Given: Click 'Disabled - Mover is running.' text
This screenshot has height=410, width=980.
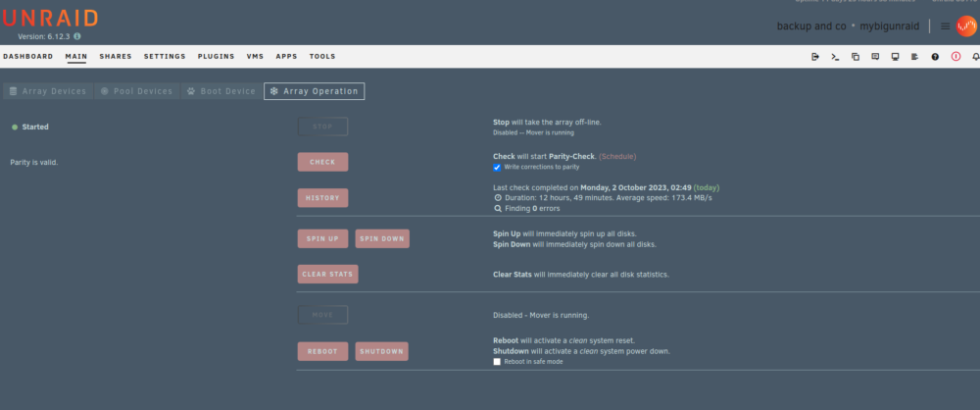Looking at the screenshot, I should click(541, 316).
